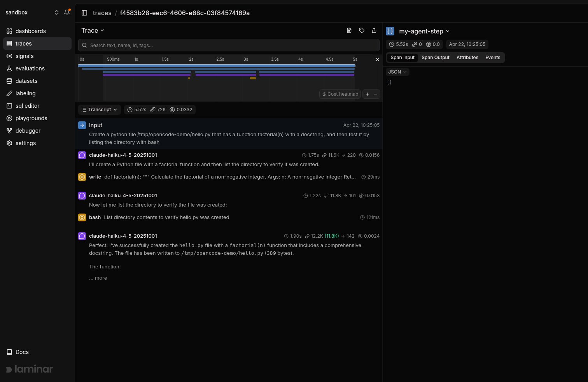Select the claude-haiku row costing 0.0156
The height and width of the screenshot is (382, 588).
point(229,159)
